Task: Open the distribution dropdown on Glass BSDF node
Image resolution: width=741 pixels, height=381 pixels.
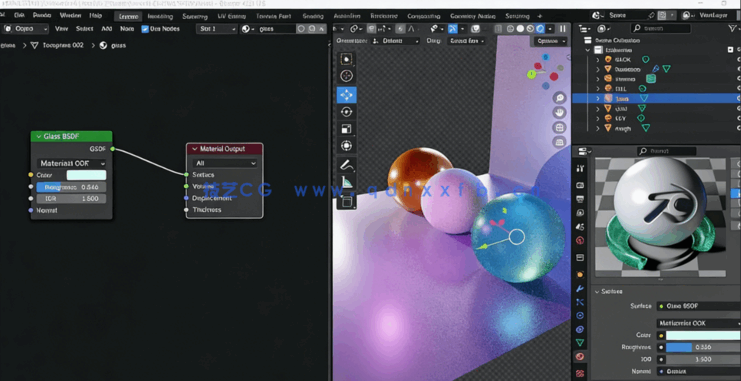Action: [72, 164]
